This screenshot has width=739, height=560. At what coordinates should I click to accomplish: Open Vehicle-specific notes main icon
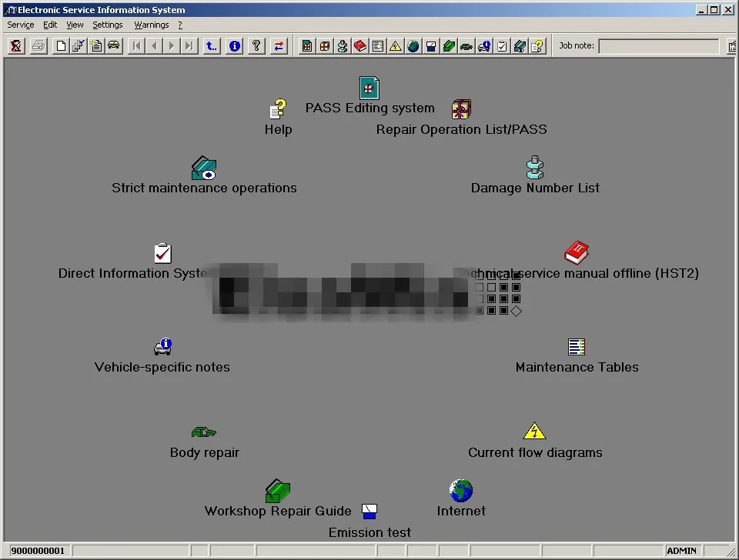click(x=162, y=347)
